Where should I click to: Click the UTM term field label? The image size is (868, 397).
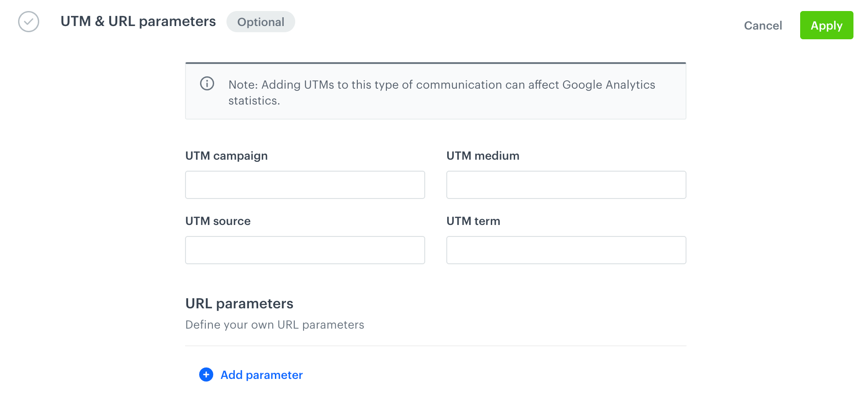pyautogui.click(x=473, y=221)
